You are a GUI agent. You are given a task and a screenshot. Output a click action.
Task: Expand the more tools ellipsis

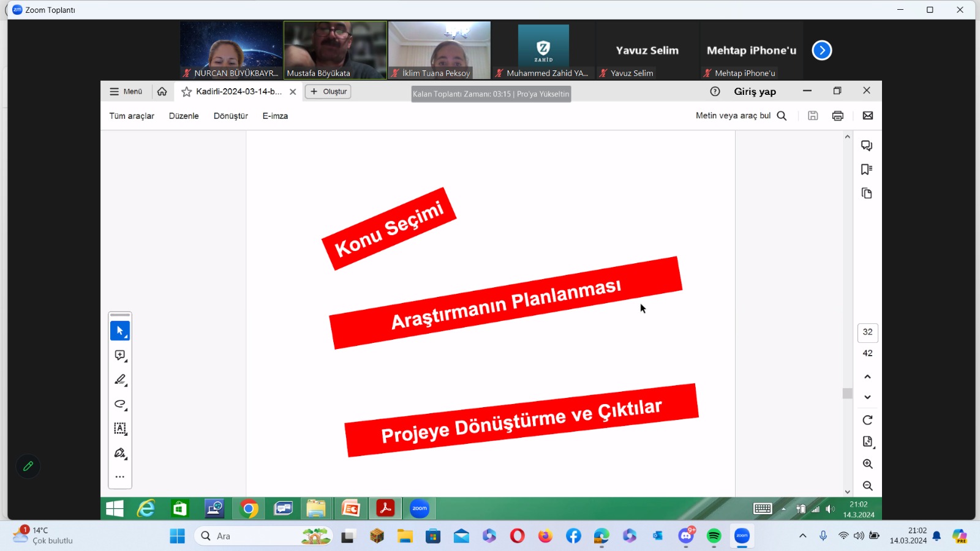coord(120,477)
